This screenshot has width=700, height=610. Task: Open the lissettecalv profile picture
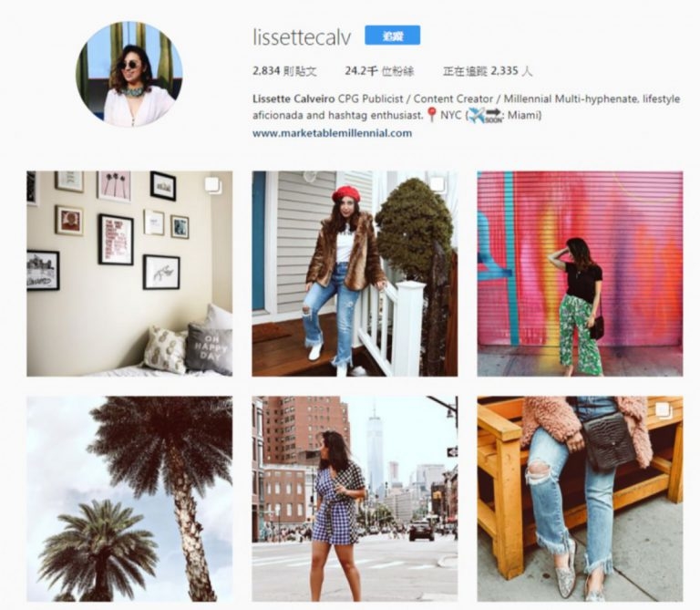(x=129, y=74)
